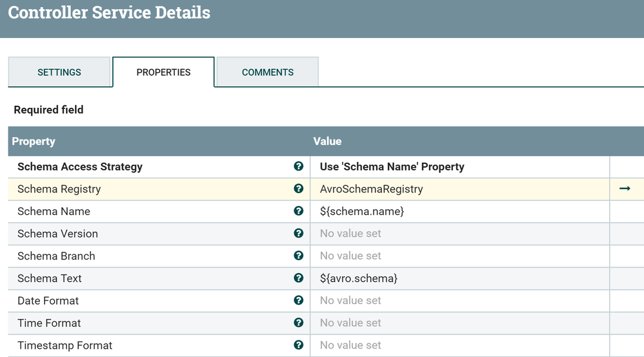The height and width of the screenshot is (357, 644).
Task: Click the Timestamp Format empty value cell
Action: click(x=458, y=345)
